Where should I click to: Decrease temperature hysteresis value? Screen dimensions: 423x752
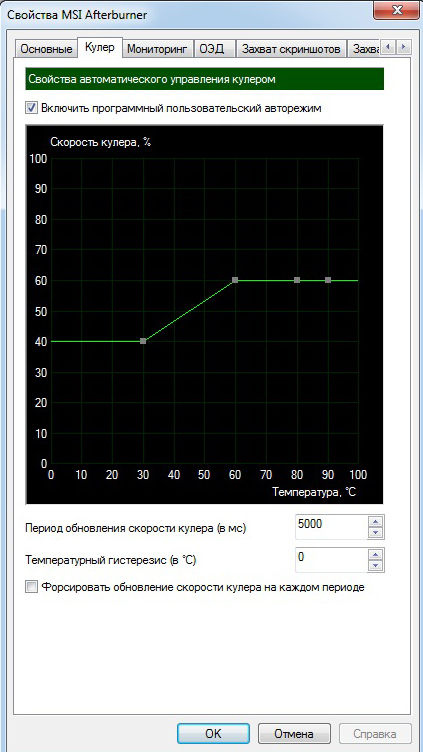coord(376,566)
